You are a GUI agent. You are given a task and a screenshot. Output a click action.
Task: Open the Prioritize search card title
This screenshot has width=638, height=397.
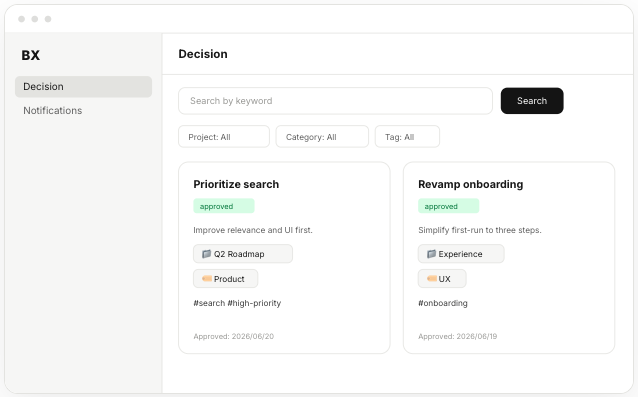tap(236, 184)
